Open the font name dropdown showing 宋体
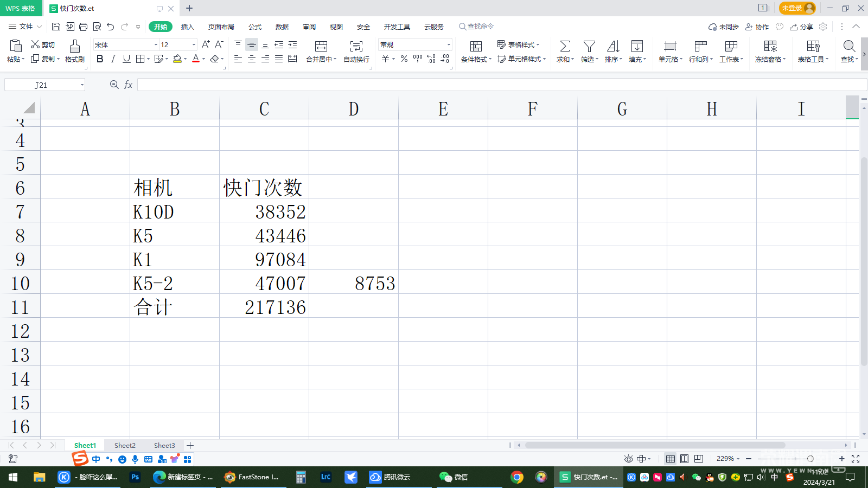Screen dimensions: 868x488 (156, 45)
